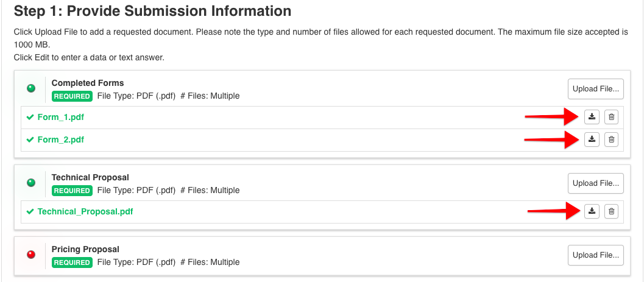Delete Form_1.pdf using trash icon

pos(611,117)
